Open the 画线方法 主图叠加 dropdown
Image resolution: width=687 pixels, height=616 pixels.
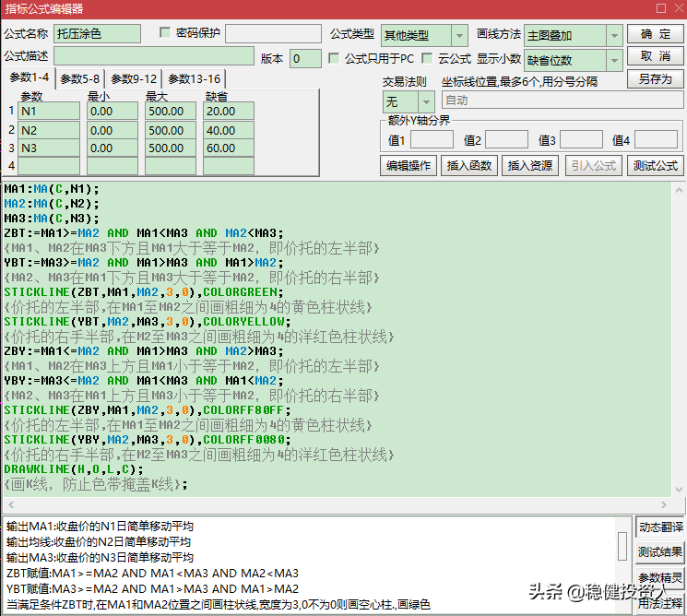pyautogui.click(x=614, y=35)
